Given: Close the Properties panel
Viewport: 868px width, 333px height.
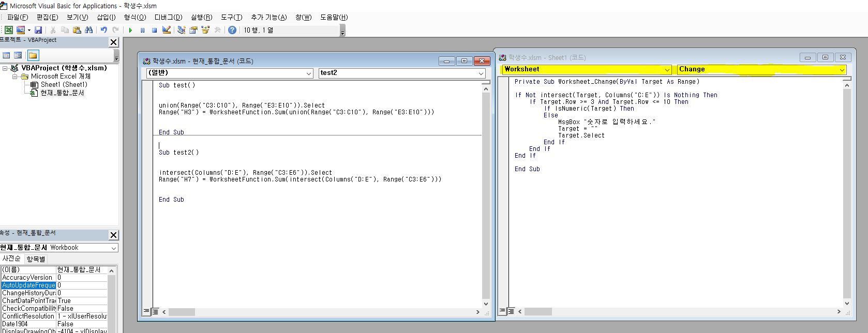Looking at the screenshot, I should (x=114, y=235).
